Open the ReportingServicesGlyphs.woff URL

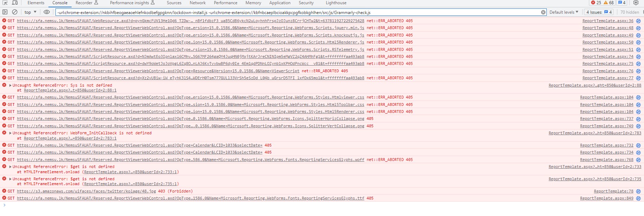[x=191, y=160]
